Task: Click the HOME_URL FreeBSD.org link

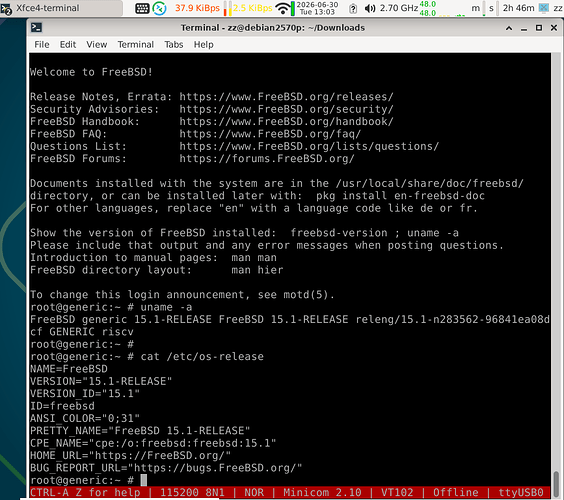Action: (x=162, y=455)
